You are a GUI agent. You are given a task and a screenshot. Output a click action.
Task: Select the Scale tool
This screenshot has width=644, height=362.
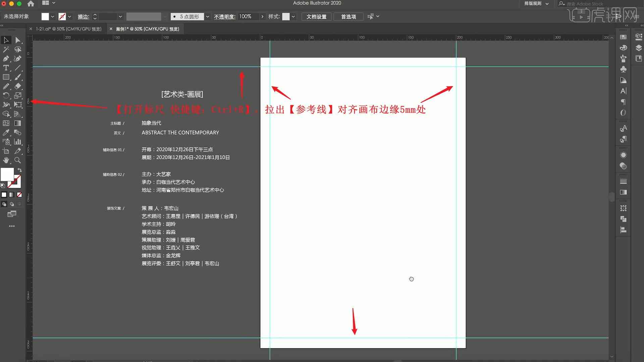[18, 96]
